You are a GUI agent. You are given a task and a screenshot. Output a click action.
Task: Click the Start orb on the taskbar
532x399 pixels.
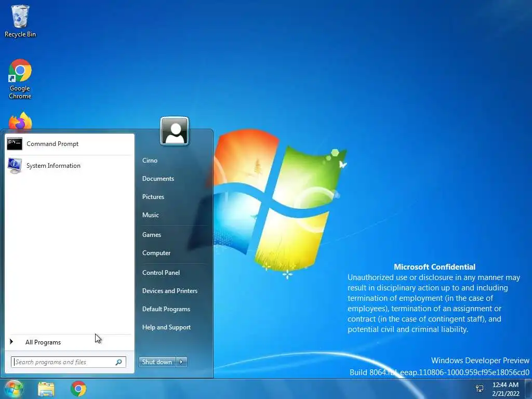[14, 389]
